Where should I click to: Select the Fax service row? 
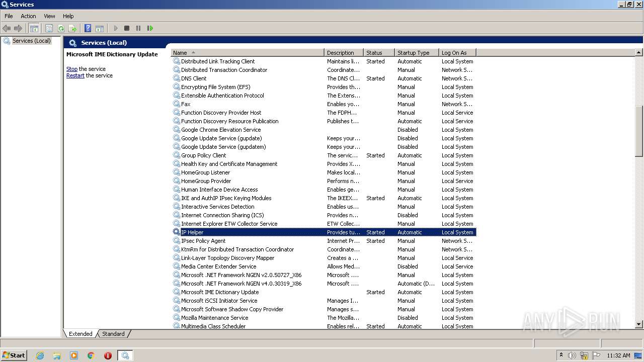(x=324, y=104)
